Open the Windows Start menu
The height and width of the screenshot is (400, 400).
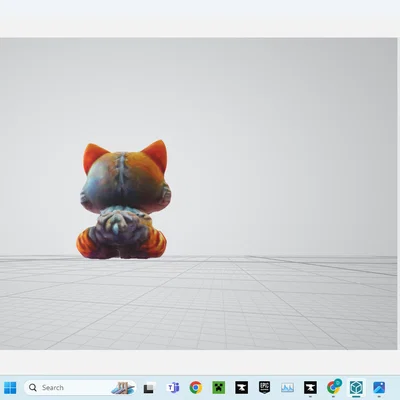(10, 388)
